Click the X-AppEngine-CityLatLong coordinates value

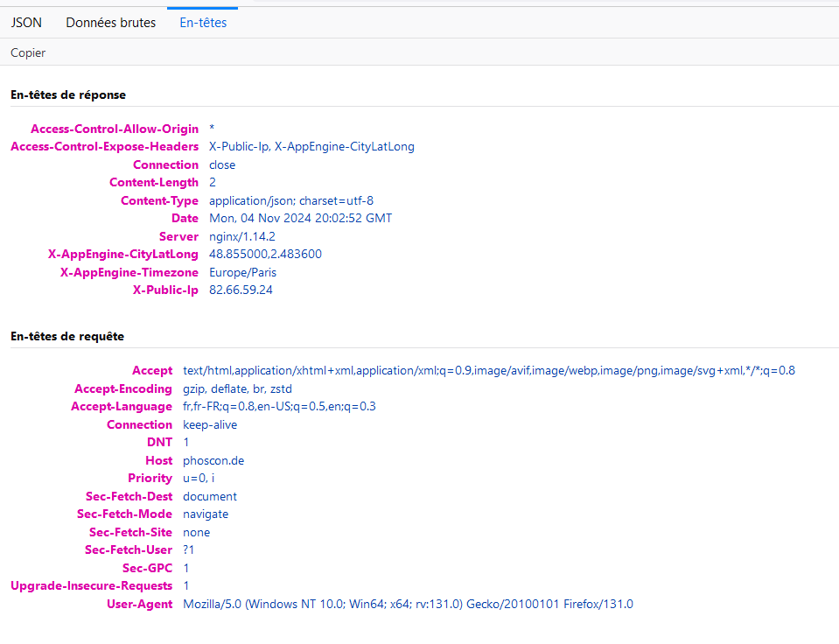[x=265, y=254]
